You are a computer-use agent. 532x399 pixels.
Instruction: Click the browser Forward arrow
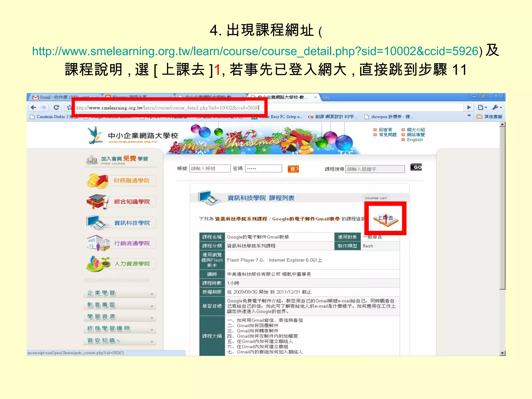pos(43,108)
